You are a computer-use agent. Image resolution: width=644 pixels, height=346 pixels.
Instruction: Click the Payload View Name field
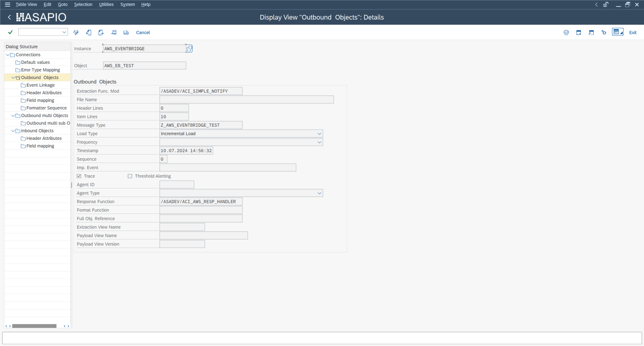tap(204, 236)
